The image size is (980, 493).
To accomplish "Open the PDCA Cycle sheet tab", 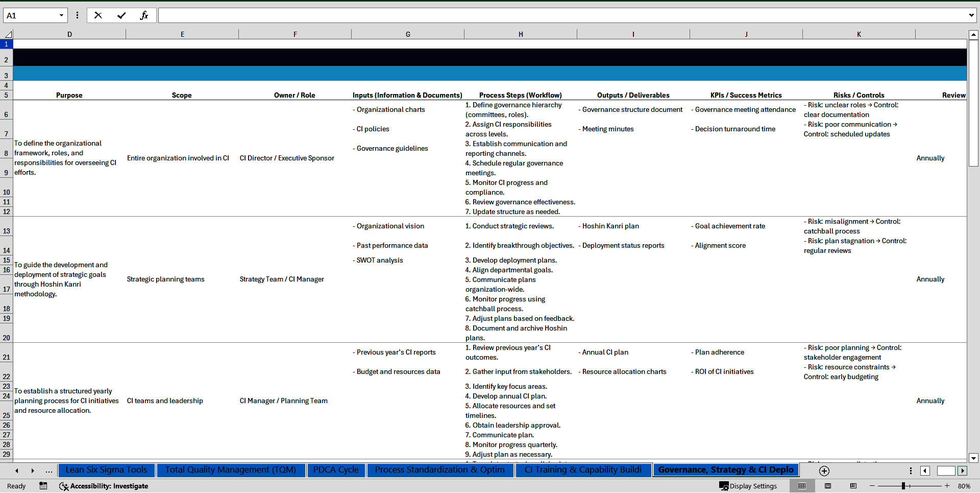I will click(x=336, y=470).
